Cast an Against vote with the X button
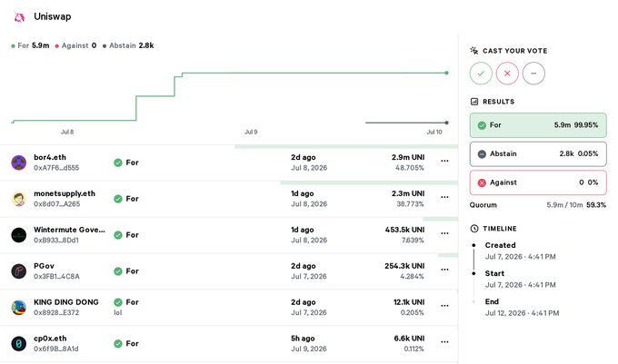Screen dimensions: 618x364 [x=507, y=74]
